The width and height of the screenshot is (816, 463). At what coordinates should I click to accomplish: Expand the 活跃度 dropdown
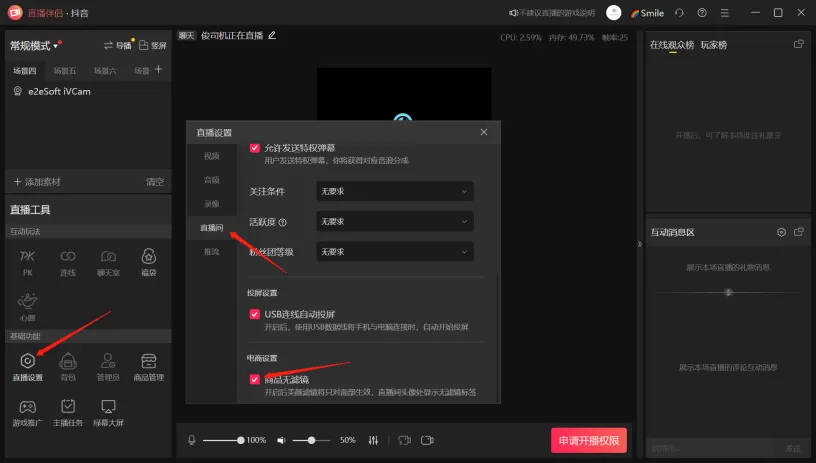[395, 222]
